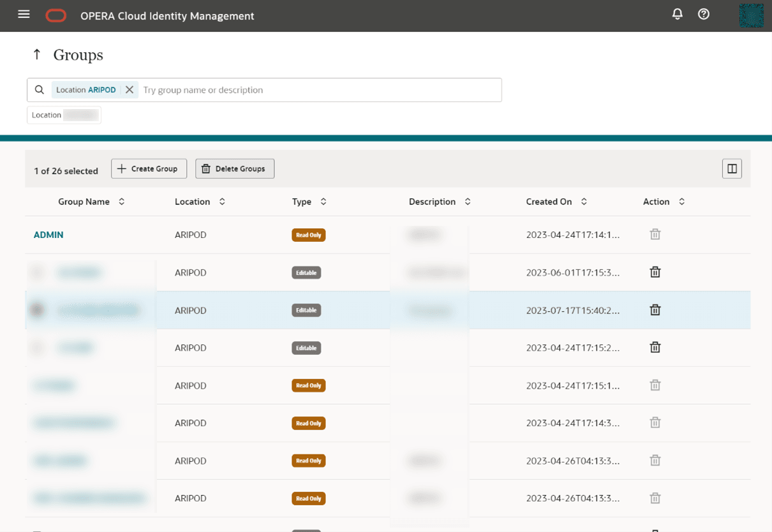Toggle the selected checkbox in 2023-07-17 row

tap(38, 310)
